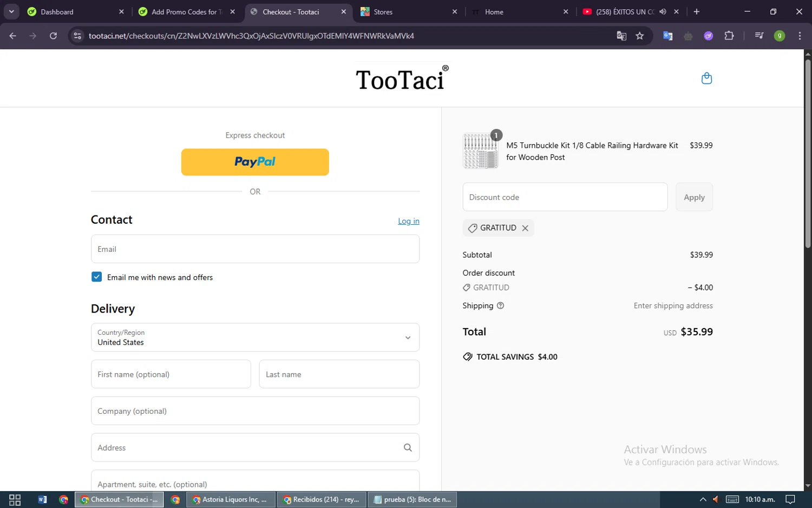812x508 pixels.
Task: Bookmark this page with star icon
Action: (640, 36)
